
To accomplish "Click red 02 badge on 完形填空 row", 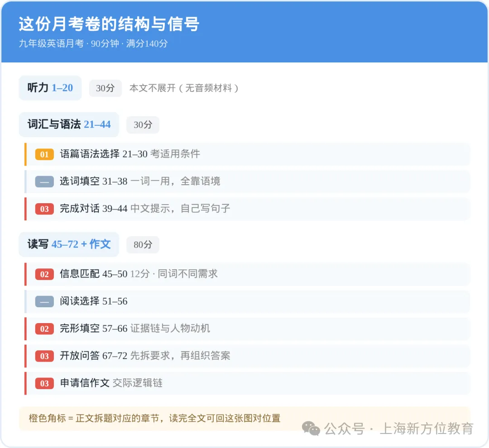I will [x=44, y=329].
